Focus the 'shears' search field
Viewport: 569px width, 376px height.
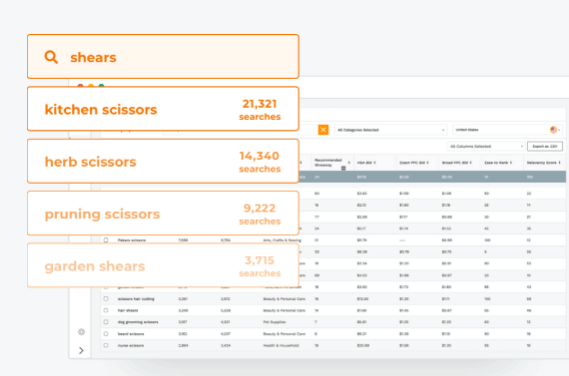(x=163, y=57)
